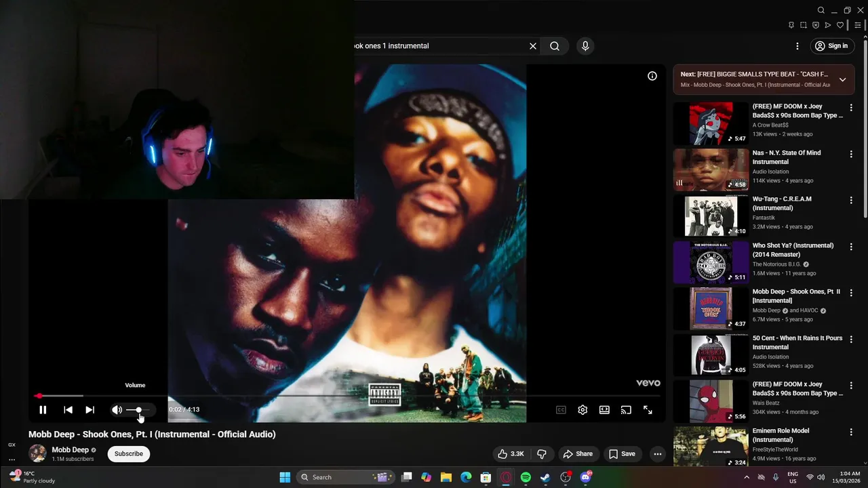
Task: Click the search query input field
Action: coord(439,46)
